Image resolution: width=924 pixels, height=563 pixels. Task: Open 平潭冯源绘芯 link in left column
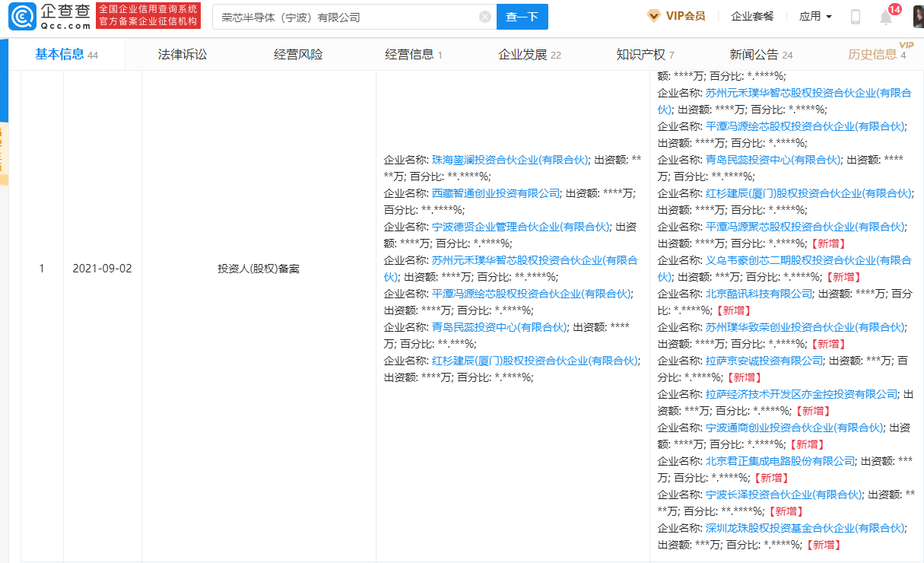click(x=532, y=294)
